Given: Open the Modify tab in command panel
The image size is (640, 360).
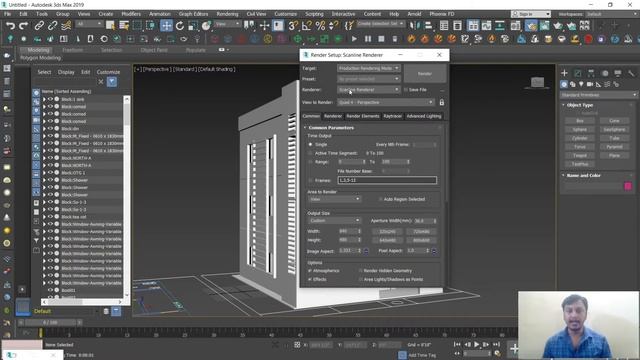Looking at the screenshot, I should point(578,73).
